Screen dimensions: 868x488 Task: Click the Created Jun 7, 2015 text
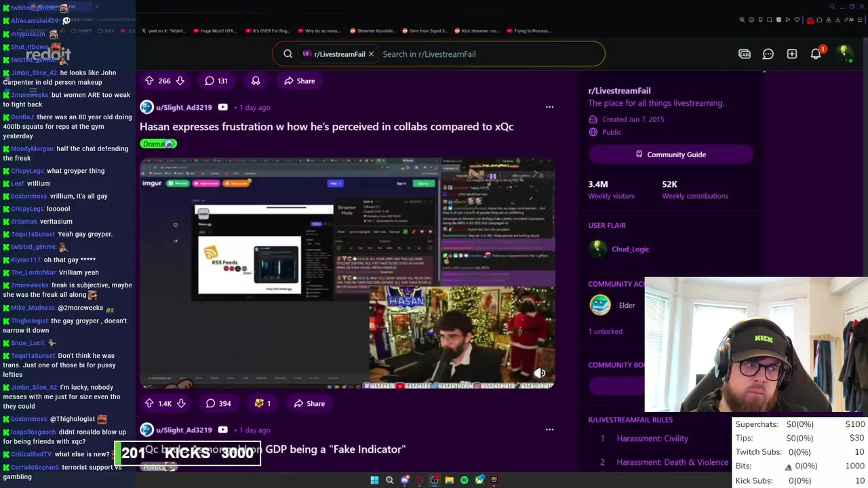633,119
